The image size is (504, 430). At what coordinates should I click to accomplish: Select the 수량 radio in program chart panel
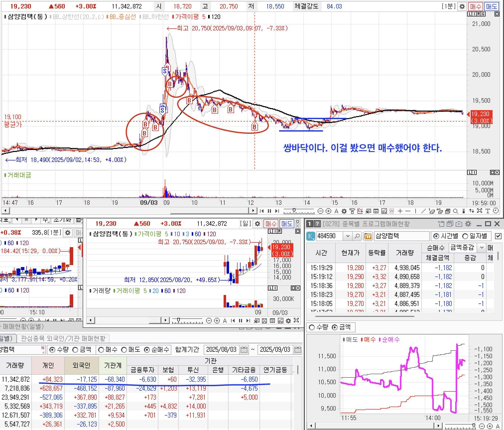(x=312, y=327)
